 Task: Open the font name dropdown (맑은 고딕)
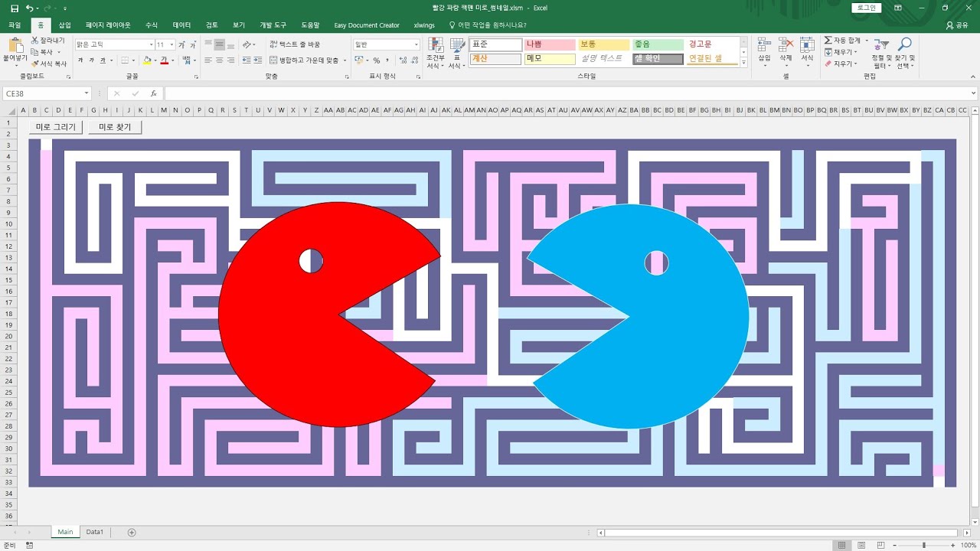pos(151,45)
